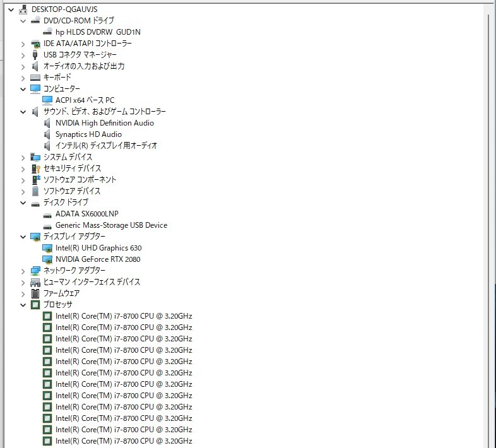Collapse the ディスク ドライブ category
This screenshot has height=448, width=496.
23,203
